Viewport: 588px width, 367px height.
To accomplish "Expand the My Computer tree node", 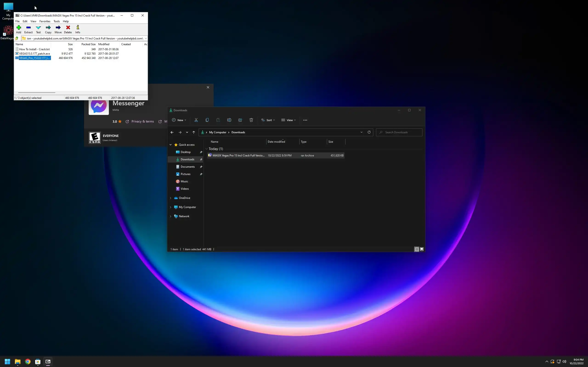I will point(171,207).
